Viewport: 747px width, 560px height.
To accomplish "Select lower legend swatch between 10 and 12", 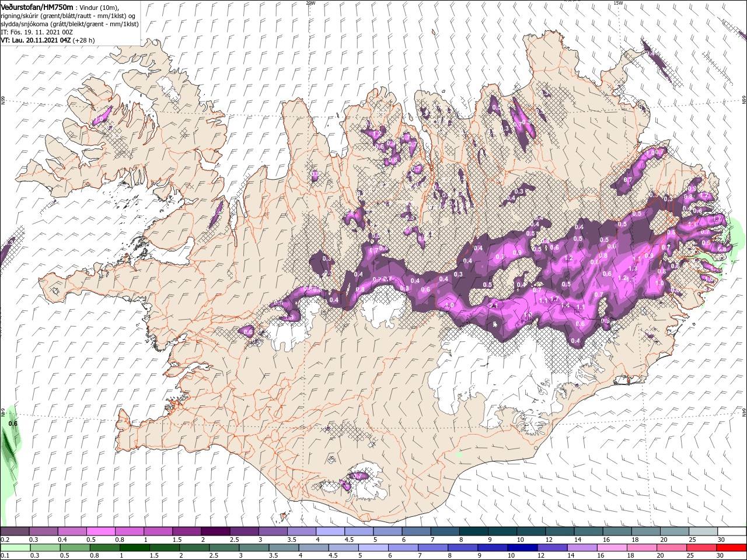I will pos(522,548).
